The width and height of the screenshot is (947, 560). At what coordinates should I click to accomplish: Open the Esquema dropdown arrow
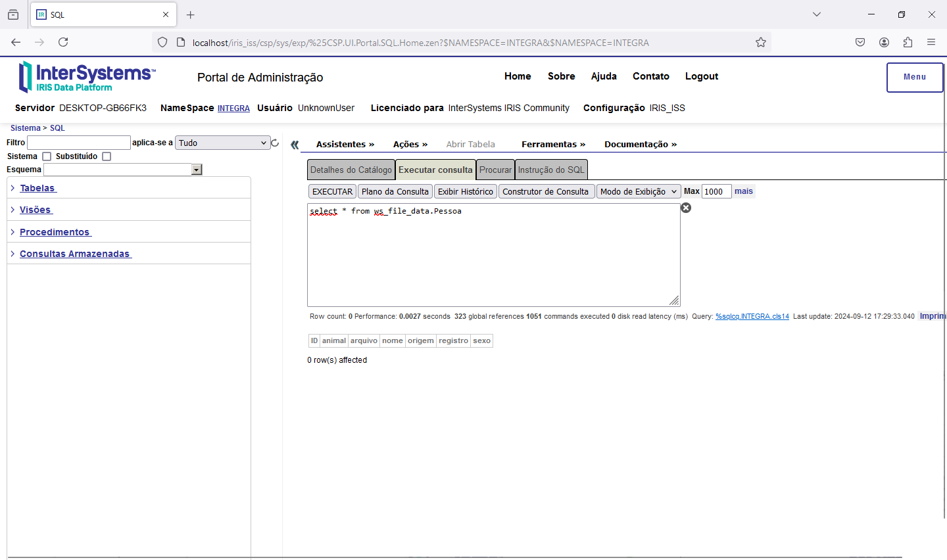(x=196, y=170)
